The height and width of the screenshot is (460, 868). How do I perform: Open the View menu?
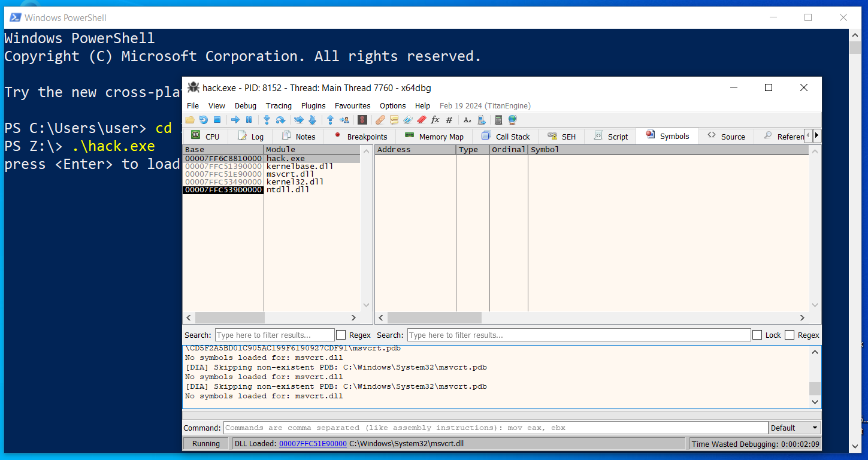point(217,105)
